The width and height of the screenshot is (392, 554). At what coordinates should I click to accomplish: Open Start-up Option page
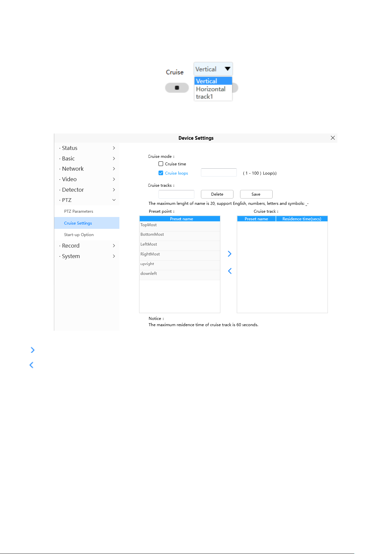[x=87, y=235]
